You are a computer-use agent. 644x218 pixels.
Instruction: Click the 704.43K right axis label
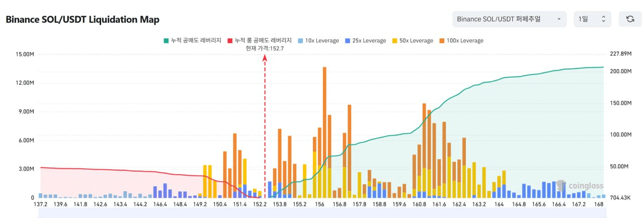[x=620, y=198]
